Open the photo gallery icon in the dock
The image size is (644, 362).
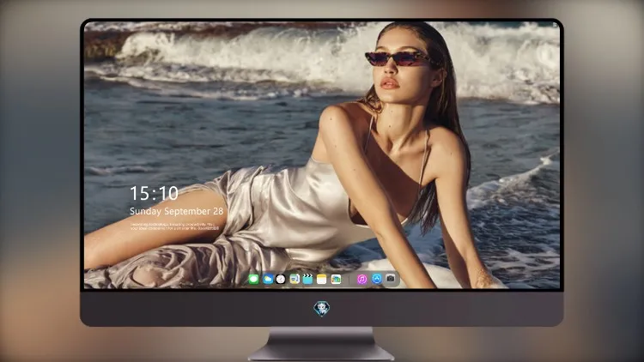(336, 280)
